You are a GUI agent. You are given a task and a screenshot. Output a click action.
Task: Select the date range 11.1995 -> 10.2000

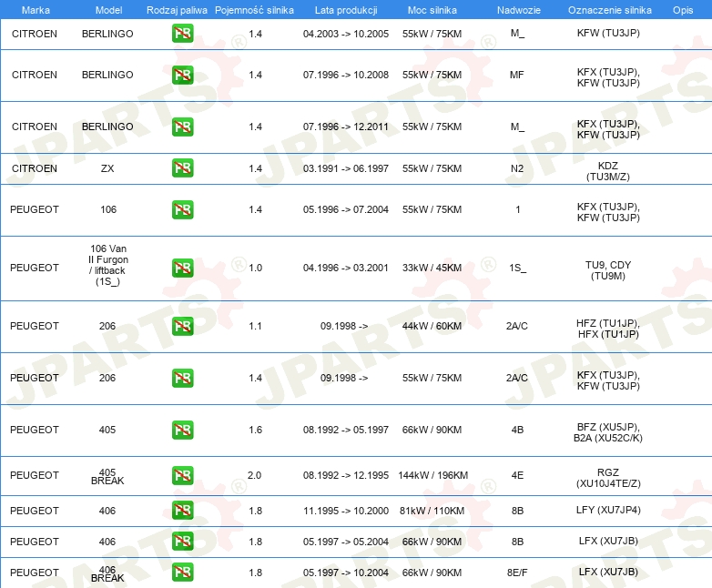pos(346,511)
